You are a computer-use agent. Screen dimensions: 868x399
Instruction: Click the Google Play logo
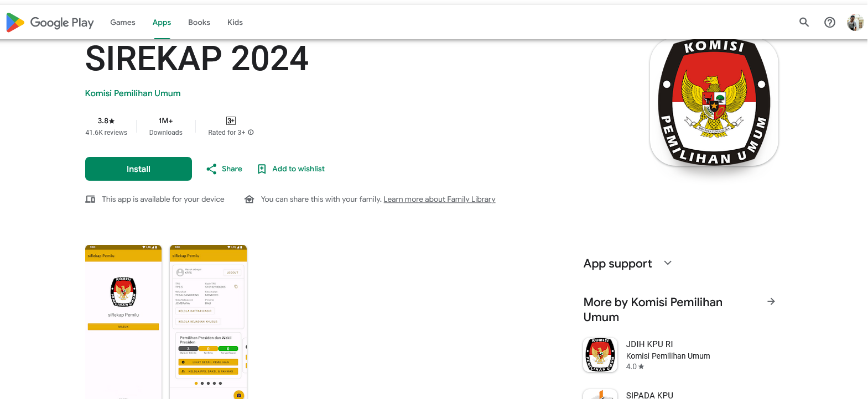50,23
